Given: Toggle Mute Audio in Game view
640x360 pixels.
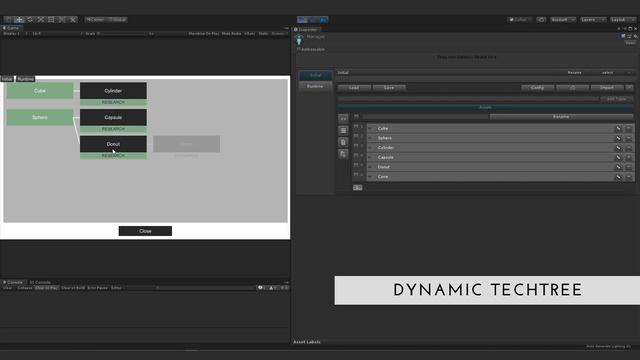Looking at the screenshot, I should (x=231, y=33).
